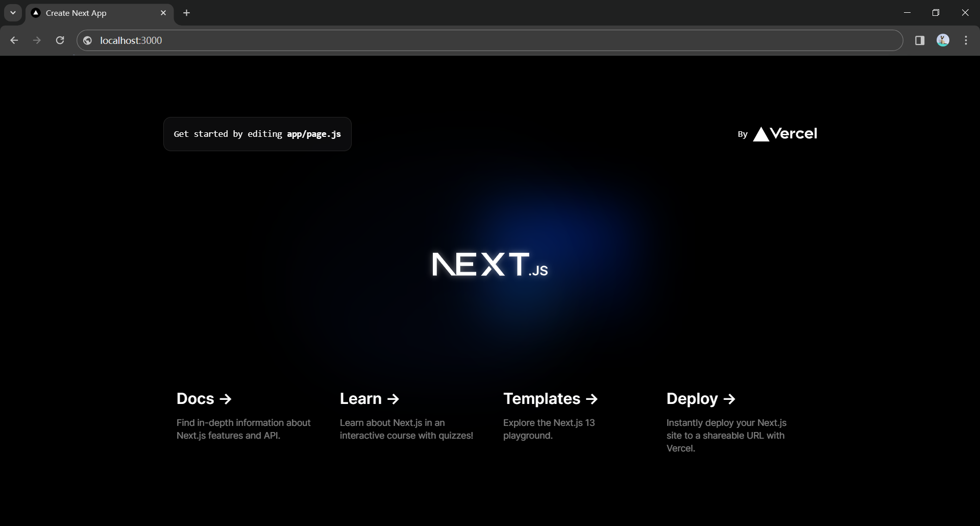Viewport: 980px width, 526px height.
Task: Click 'Find in-depth information about Next.js features' text
Action: point(243,429)
